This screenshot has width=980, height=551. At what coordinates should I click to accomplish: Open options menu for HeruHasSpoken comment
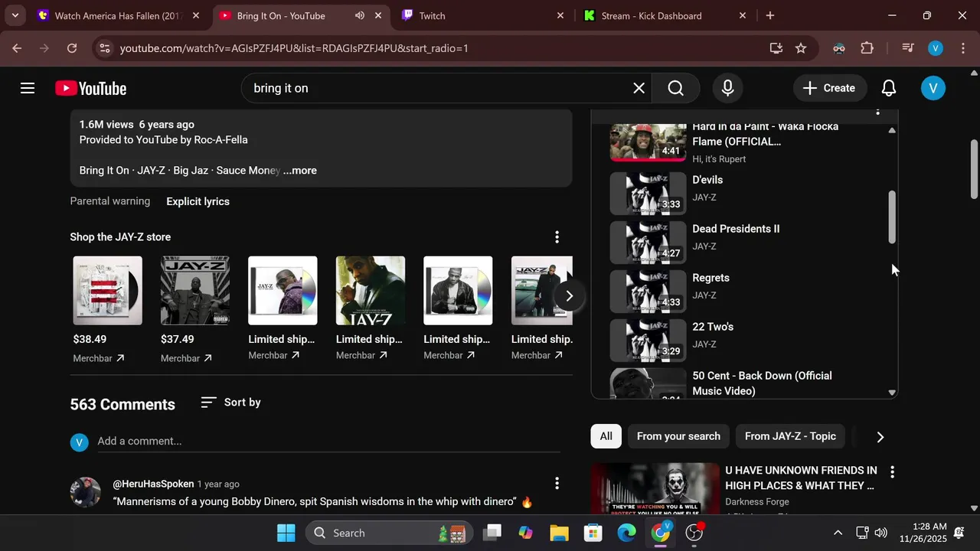(557, 484)
